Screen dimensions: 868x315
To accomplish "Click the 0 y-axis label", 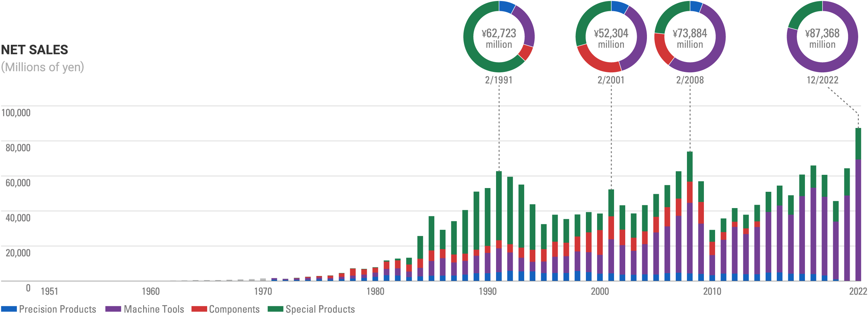I will [28, 288].
